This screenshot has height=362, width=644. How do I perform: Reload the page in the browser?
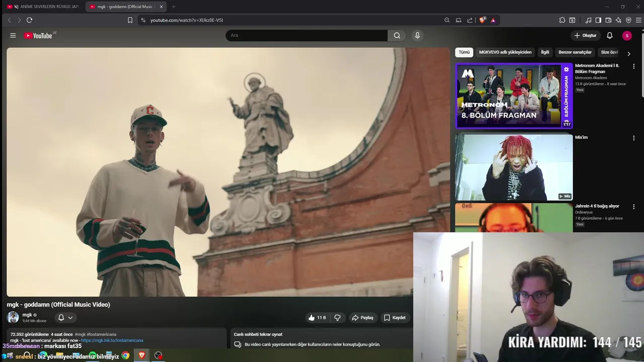[29, 20]
